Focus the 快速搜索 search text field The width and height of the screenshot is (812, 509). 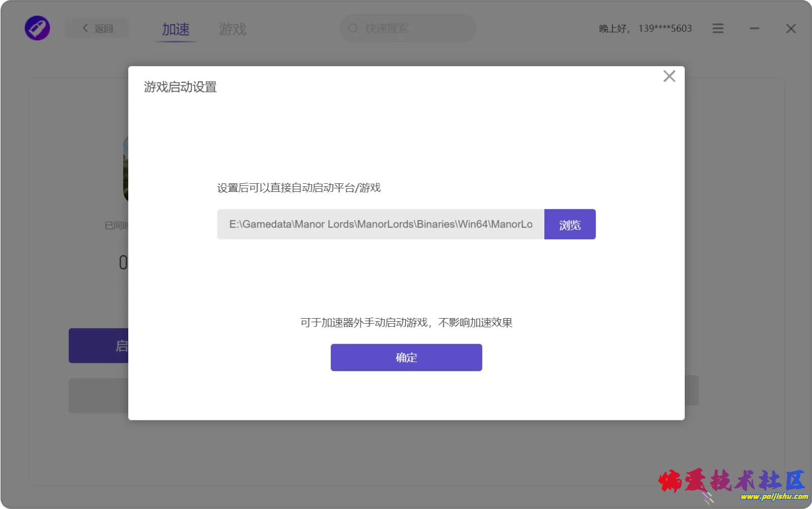[x=412, y=29]
